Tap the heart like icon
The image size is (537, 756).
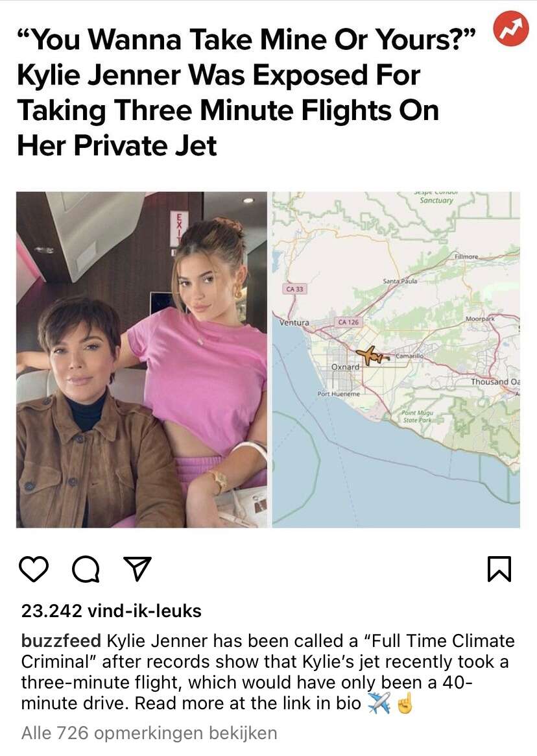(x=34, y=569)
